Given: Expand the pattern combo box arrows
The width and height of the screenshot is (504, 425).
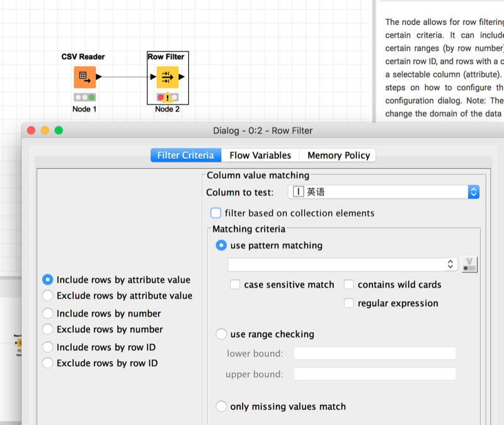Looking at the screenshot, I should tap(450, 264).
